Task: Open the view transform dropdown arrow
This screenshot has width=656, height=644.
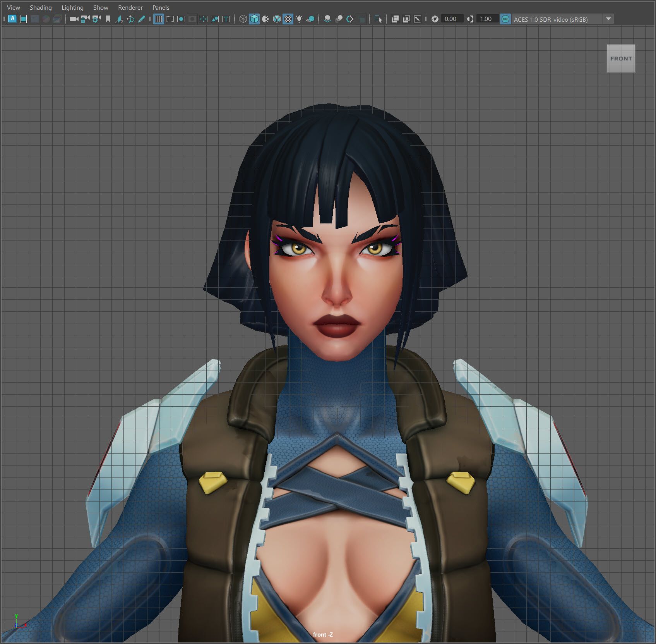Action: (x=608, y=19)
